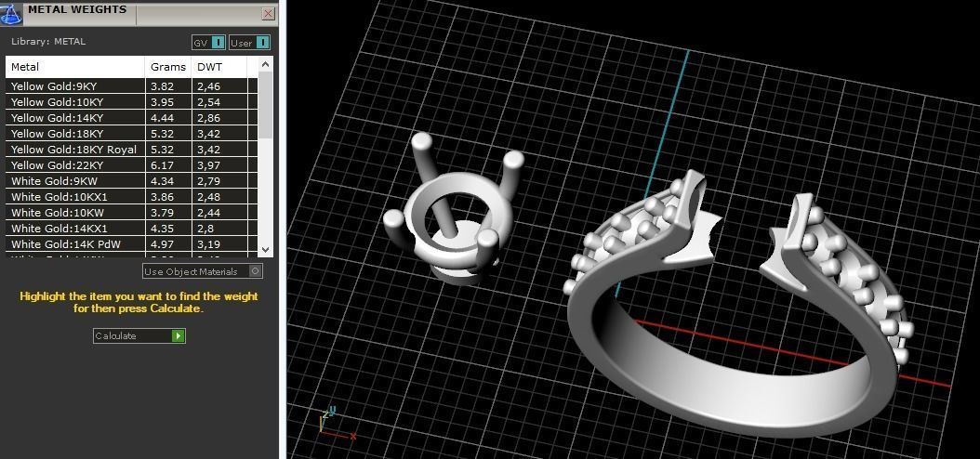Click the metal list scrollbar thumb

(265, 104)
